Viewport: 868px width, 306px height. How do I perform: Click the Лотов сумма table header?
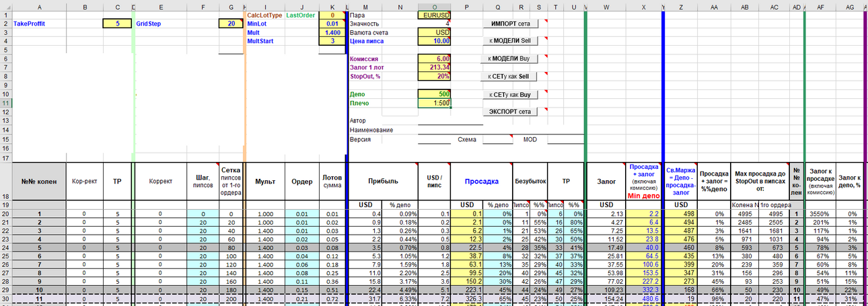(x=332, y=182)
